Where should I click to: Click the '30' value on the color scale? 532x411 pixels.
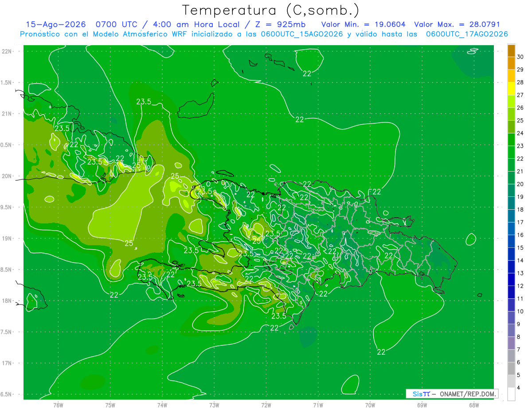[x=520, y=57]
